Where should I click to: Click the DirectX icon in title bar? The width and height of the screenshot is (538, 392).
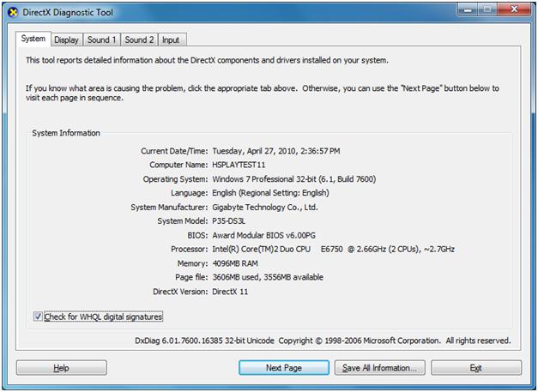(x=13, y=13)
